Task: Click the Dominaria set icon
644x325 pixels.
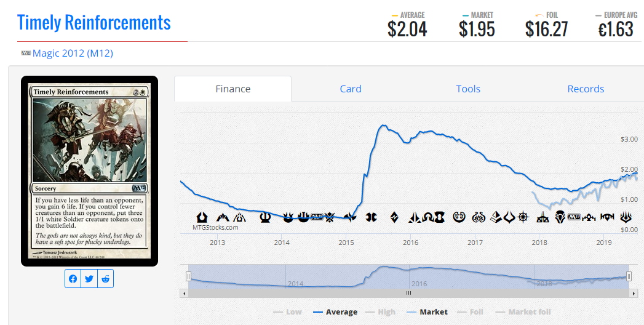Action: pos(560,217)
